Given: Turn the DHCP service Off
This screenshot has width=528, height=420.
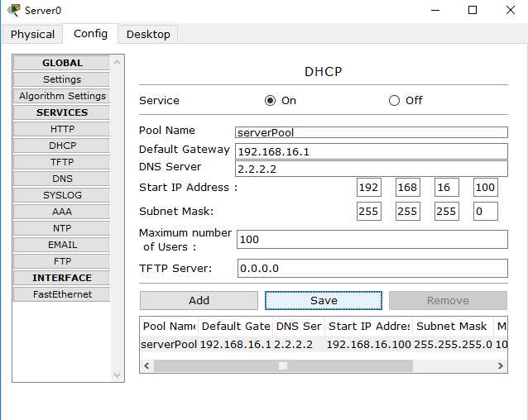Looking at the screenshot, I should coord(394,101).
